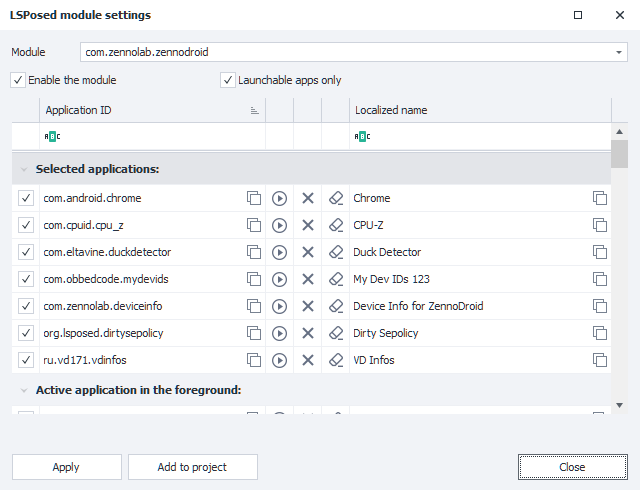Uncheck the com.obbedcode.mydevids row
Image resolution: width=640 pixels, height=490 pixels.
click(x=26, y=279)
